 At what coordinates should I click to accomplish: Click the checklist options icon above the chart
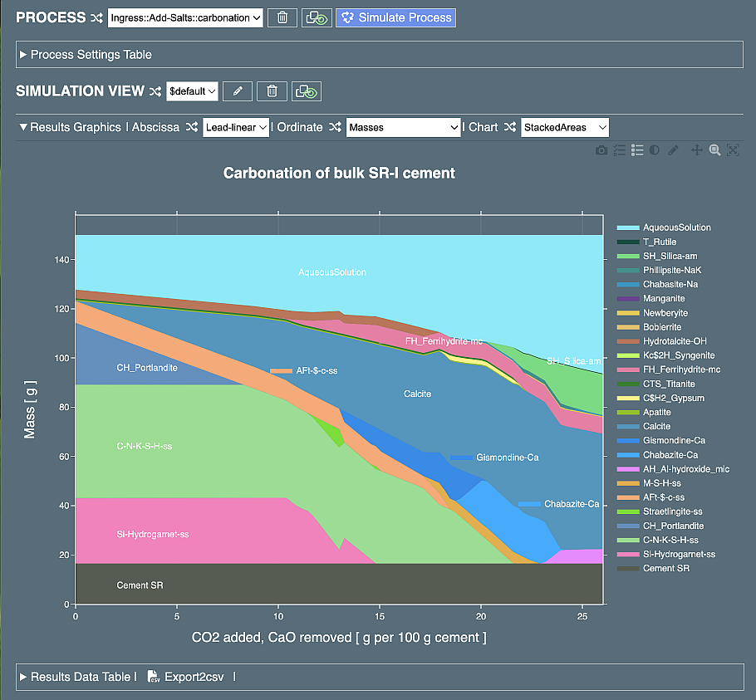click(619, 149)
